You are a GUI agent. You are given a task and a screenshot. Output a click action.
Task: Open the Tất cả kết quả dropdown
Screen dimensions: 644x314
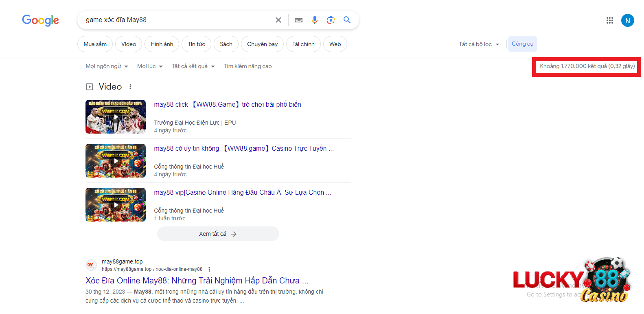point(193,66)
